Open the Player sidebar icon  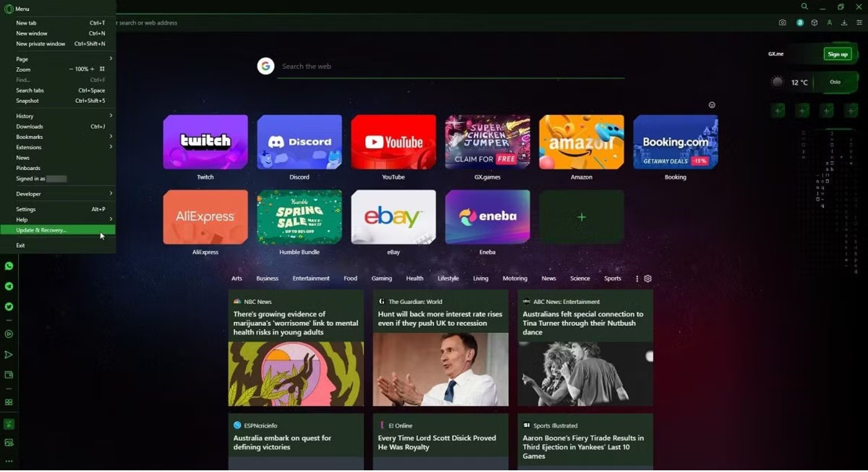click(x=9, y=334)
